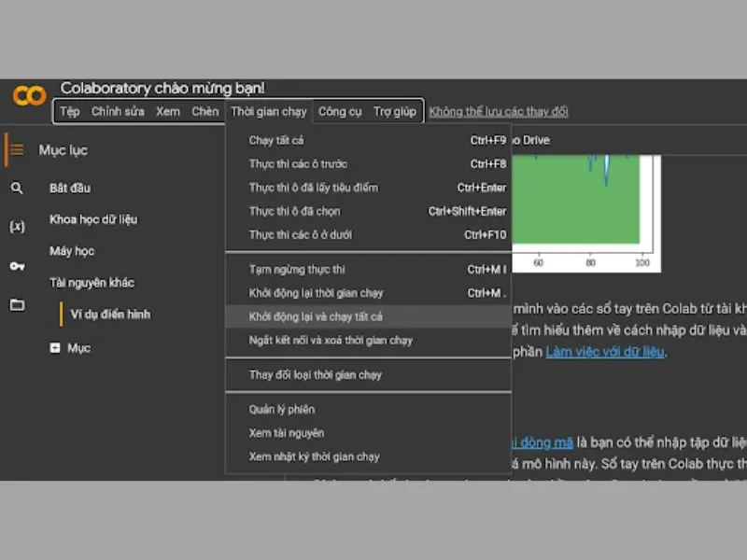Go to Bắt đầu section in contents
Image resolution: width=747 pixels, height=560 pixels.
[70, 189]
